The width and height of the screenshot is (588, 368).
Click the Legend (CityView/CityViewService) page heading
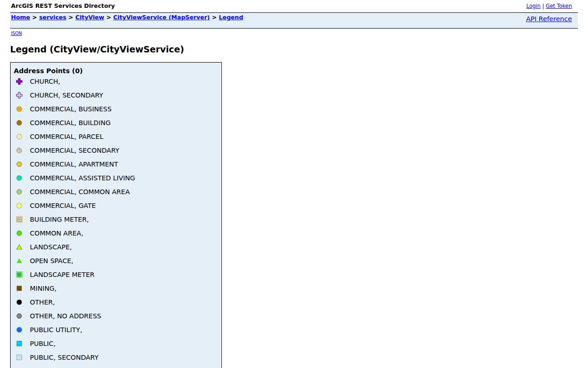pyautogui.click(x=97, y=49)
